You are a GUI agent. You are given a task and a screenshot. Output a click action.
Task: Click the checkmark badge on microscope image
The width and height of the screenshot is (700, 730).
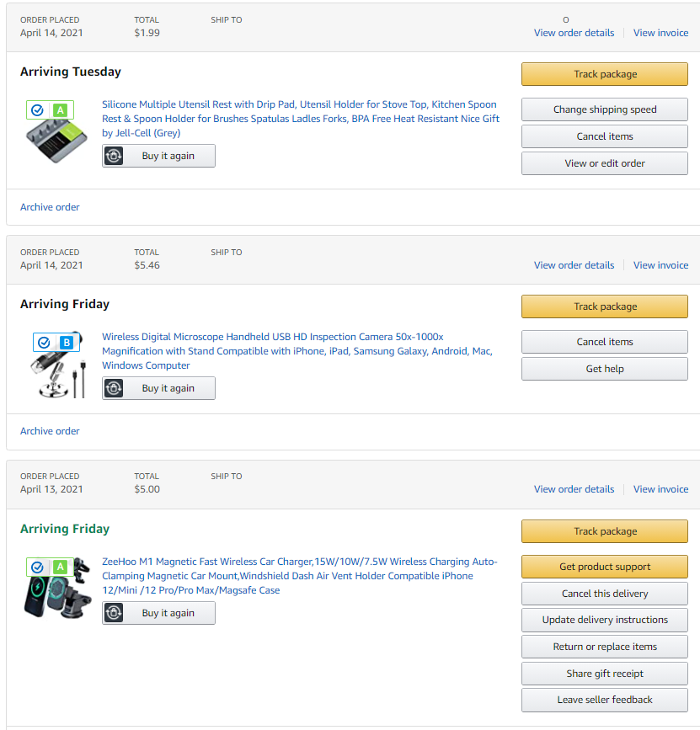click(44, 343)
